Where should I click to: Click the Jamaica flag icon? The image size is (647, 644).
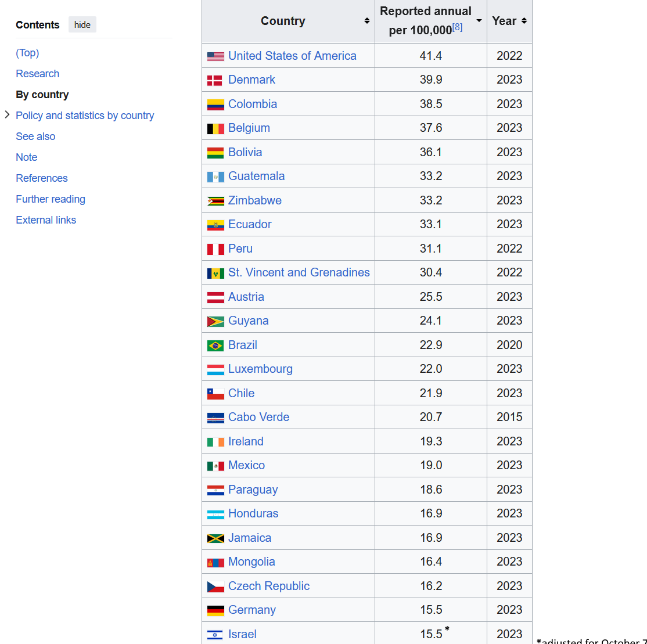coord(215,538)
